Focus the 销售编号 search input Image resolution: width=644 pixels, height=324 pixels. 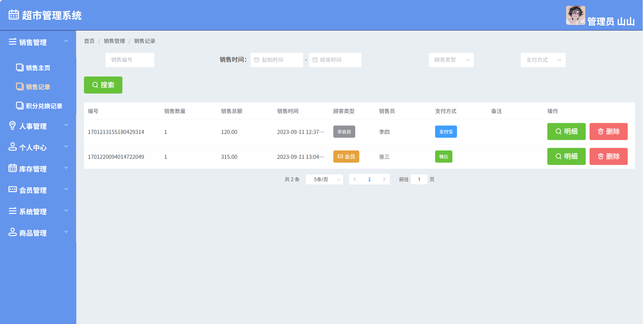pyautogui.click(x=130, y=60)
